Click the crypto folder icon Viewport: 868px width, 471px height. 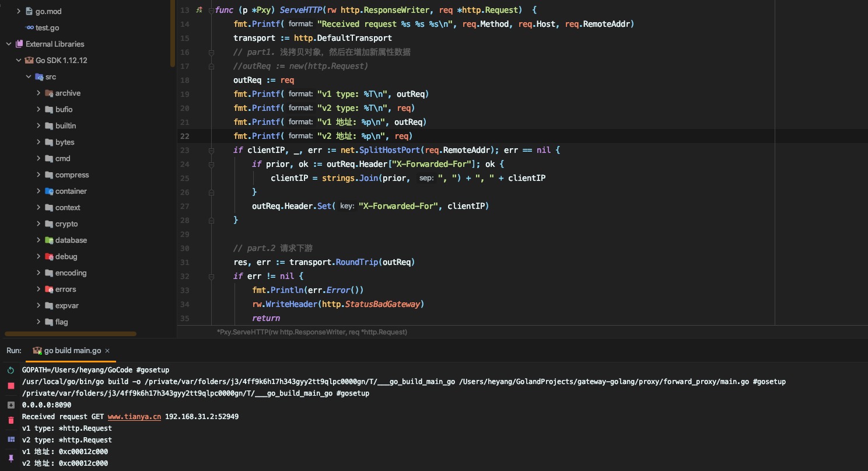tap(49, 224)
